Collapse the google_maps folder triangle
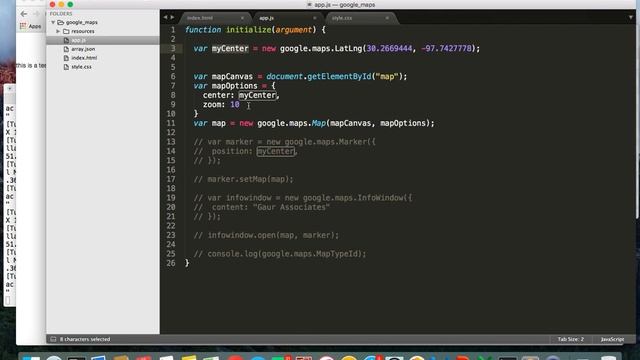 coord(53,22)
